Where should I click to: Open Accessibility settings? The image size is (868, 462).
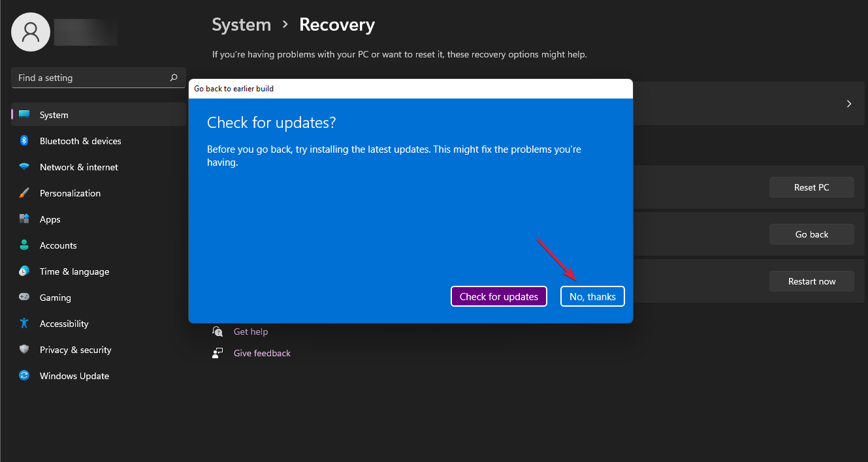63,323
